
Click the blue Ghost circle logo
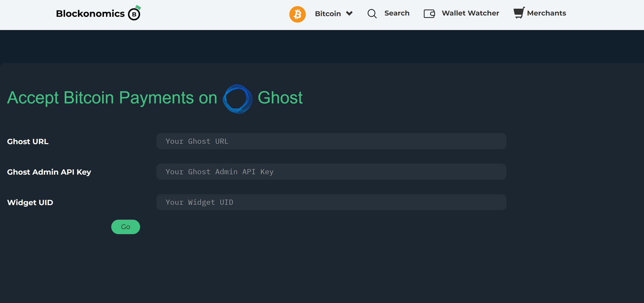pos(238,99)
